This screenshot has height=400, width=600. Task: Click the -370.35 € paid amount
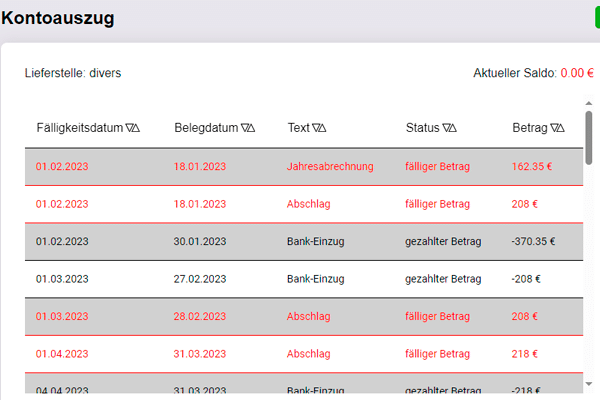pos(533,242)
